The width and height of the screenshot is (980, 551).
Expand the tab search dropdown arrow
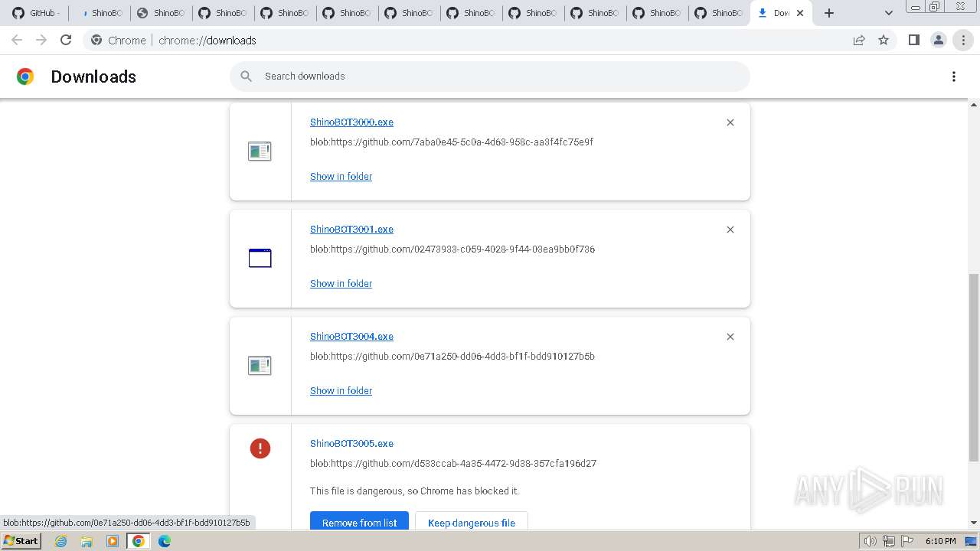point(889,13)
